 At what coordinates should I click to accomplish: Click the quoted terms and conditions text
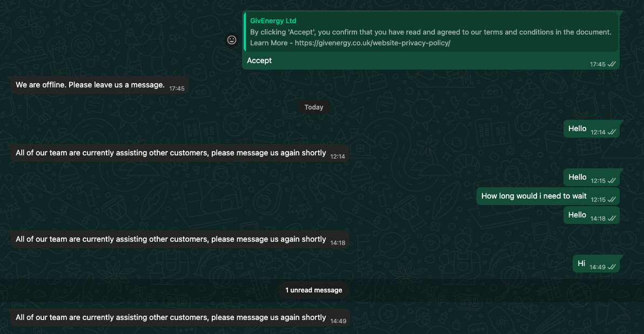pos(431,32)
